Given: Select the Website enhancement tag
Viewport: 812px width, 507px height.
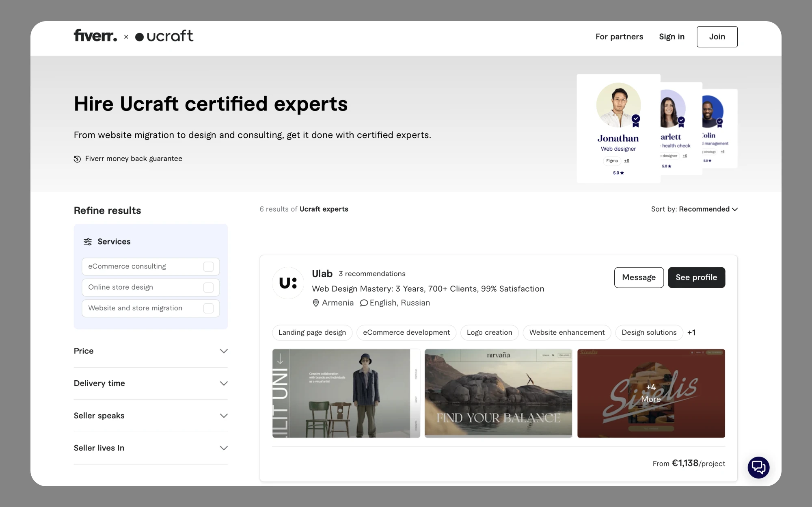Looking at the screenshot, I should [567, 333].
